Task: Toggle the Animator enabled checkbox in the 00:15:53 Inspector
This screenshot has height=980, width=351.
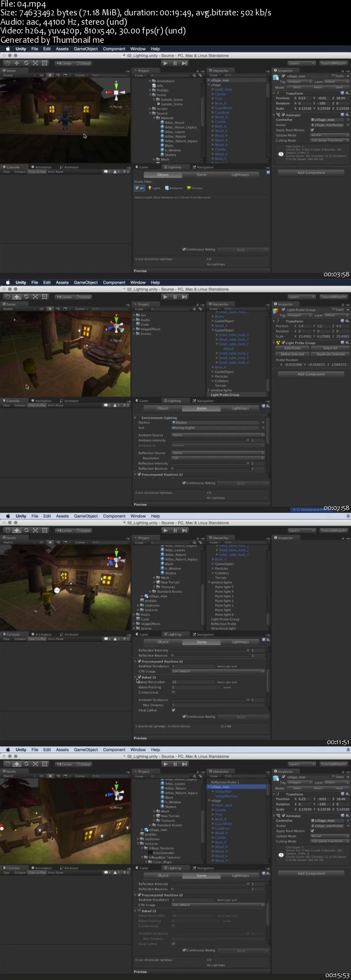Action: (x=283, y=816)
